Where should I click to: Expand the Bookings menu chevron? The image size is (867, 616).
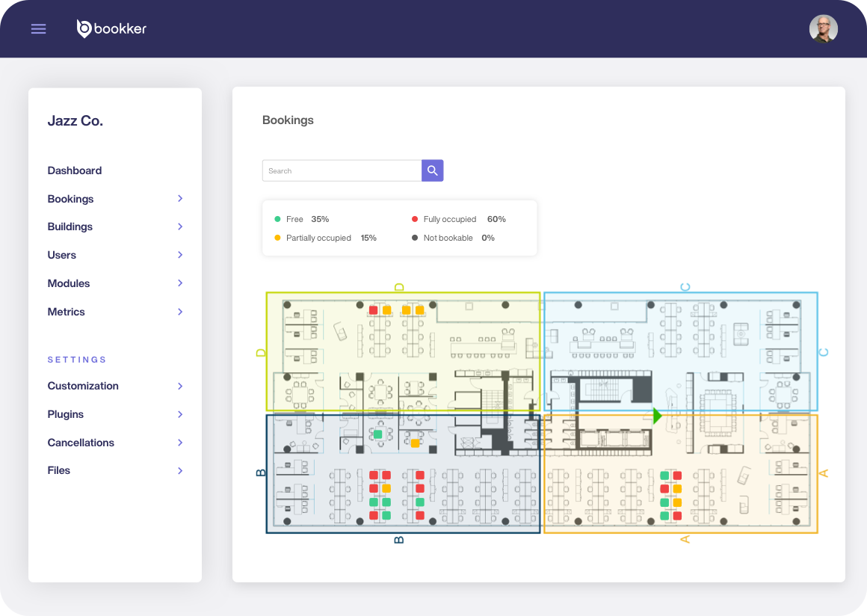(x=180, y=199)
